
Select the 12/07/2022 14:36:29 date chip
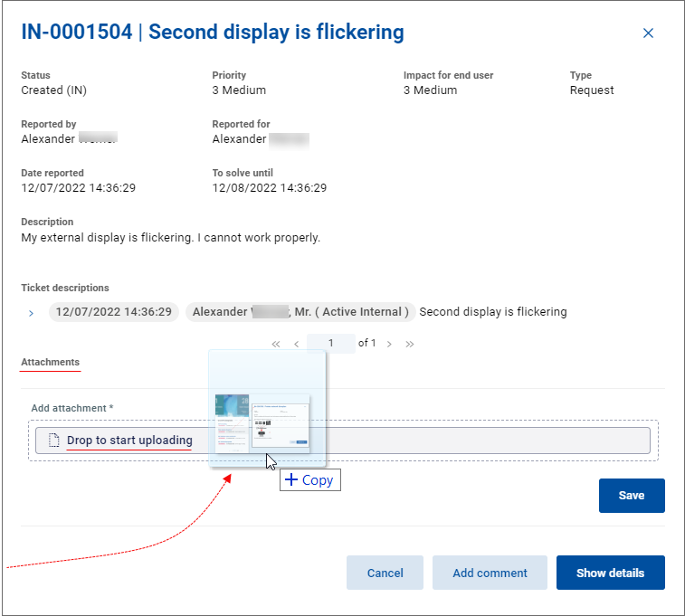click(x=113, y=312)
